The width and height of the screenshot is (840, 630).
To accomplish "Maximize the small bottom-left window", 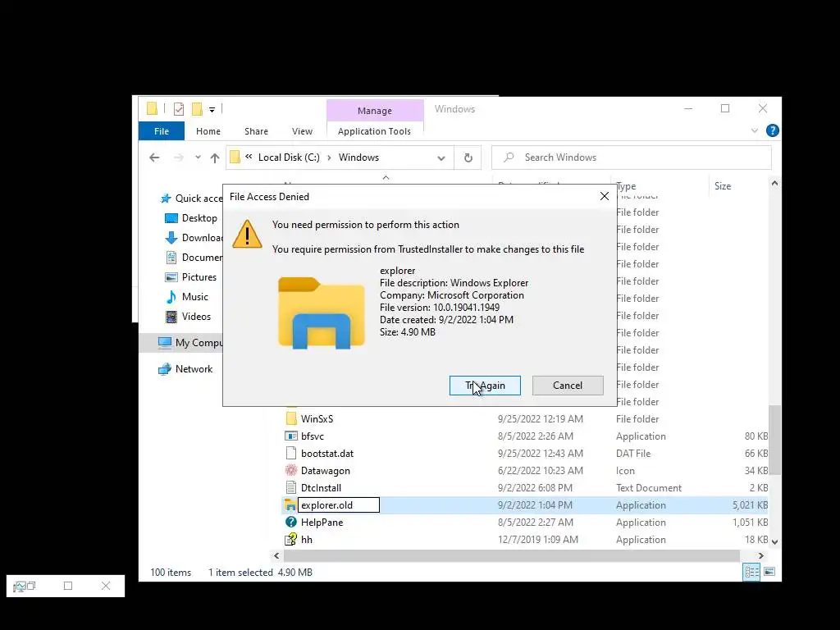I will coord(68,586).
